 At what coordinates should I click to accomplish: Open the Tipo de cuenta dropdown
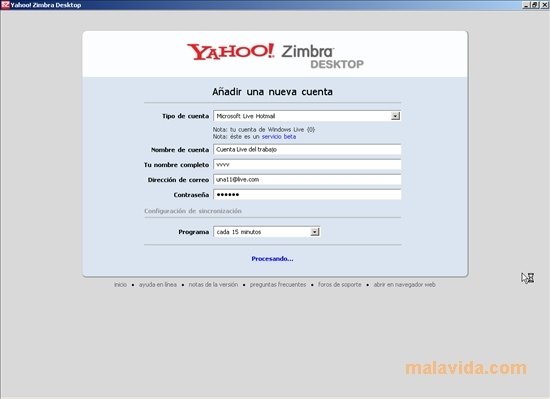(307, 116)
